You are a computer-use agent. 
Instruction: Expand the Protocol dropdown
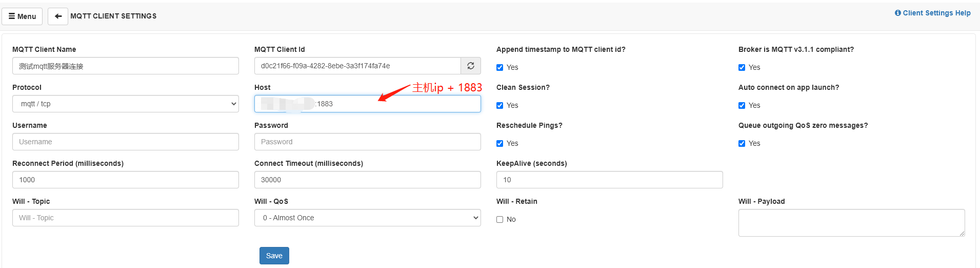[x=126, y=104]
